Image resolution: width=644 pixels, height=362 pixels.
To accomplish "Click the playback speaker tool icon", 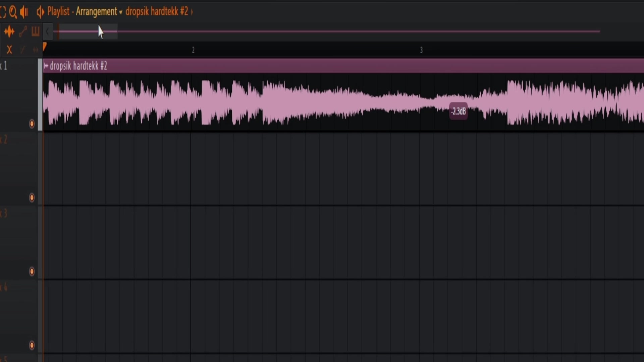I will pos(24,12).
